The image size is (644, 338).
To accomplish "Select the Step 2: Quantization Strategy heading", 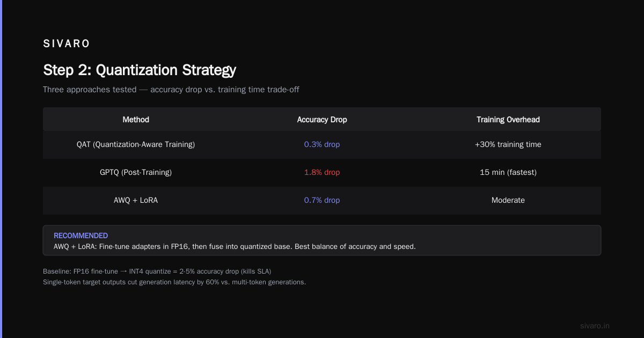I will (x=140, y=70).
